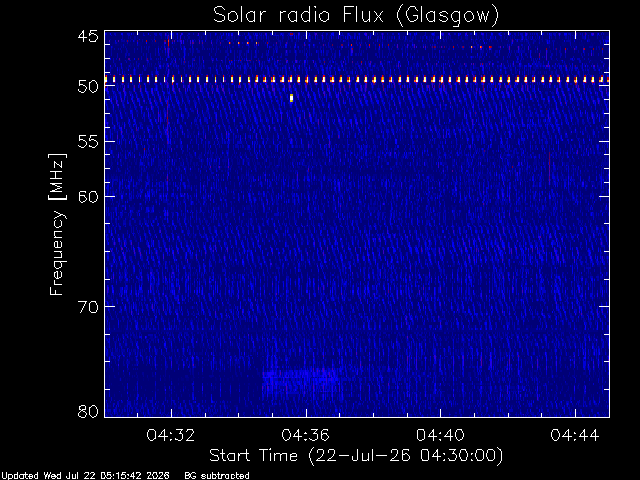Click the BG subtracted note
Image resolution: width=640 pixels, height=480 pixels.
point(217,476)
